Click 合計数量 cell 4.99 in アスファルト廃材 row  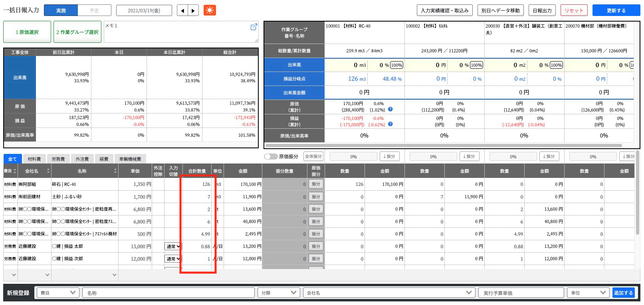click(197, 234)
